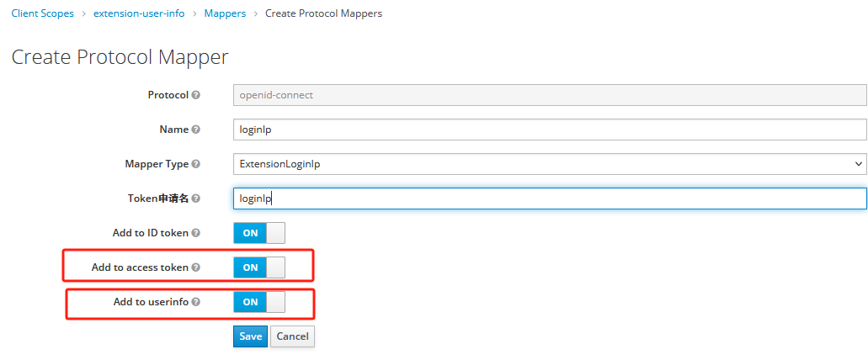Go to Client Scopes breadcrumb

pyautogui.click(x=42, y=13)
